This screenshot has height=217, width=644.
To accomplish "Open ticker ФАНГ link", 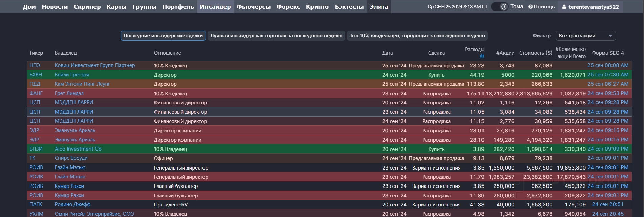I will pos(36,93).
